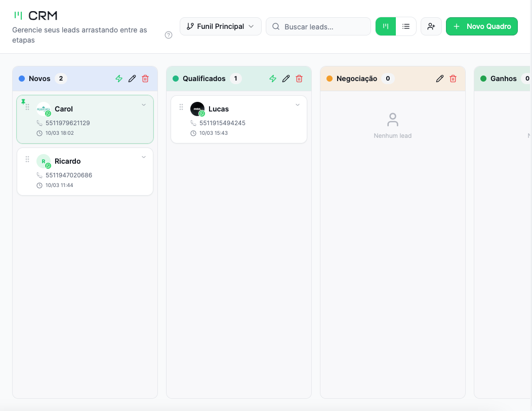Switch to list view

[406, 26]
